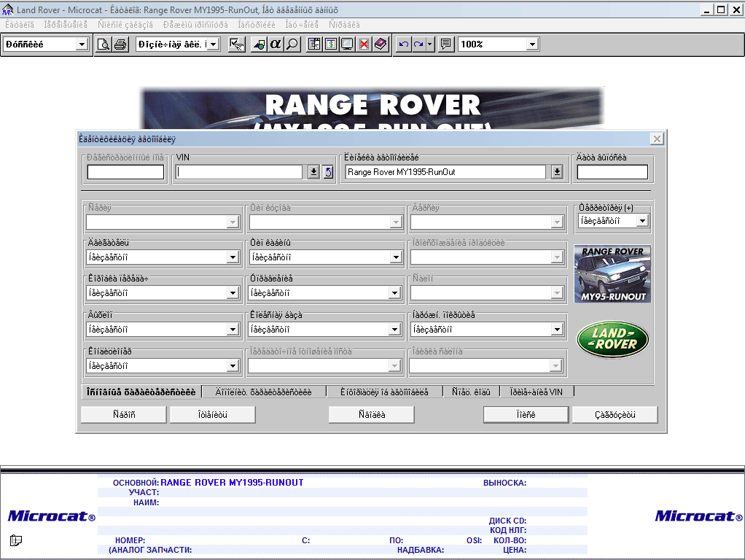Screen dimensions: 745x560
Task: Click the reset button at dialog's bottom left
Action: [124, 415]
